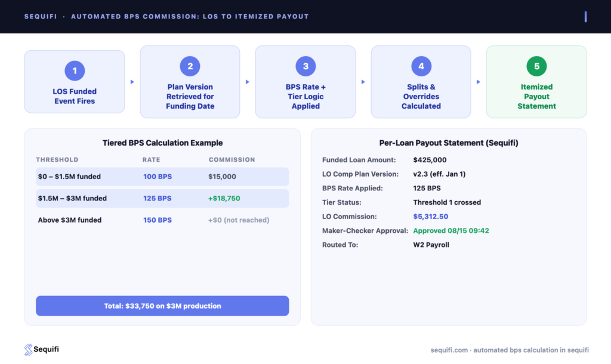This screenshot has width=611, height=364.
Task: Click the $425,000 loan amount value
Action: click(430, 160)
